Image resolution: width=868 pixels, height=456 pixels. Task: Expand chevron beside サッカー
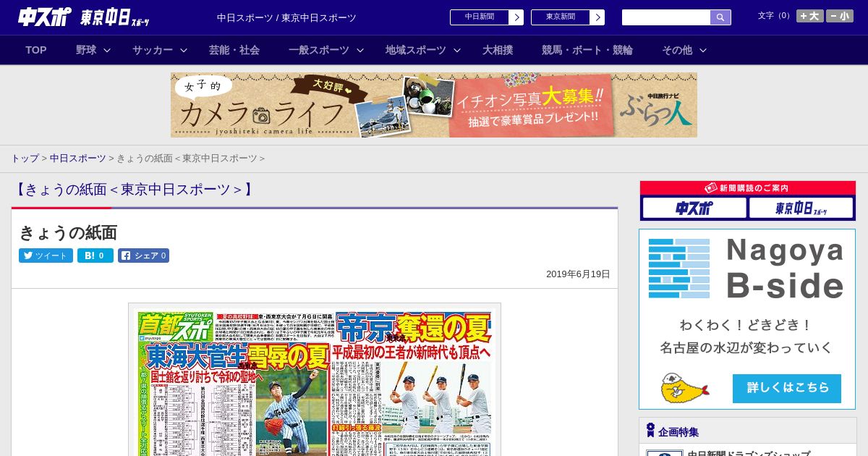[184, 50]
